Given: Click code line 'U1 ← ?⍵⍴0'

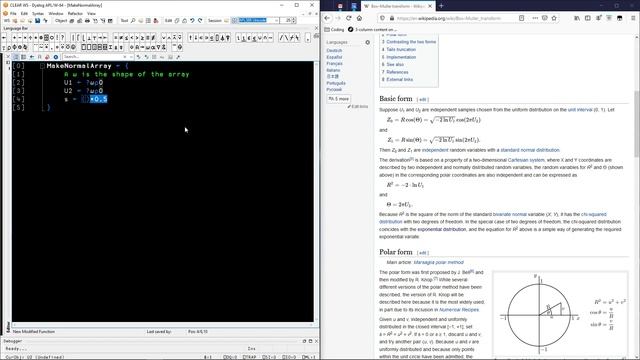Looking at the screenshot, I should (x=83, y=82).
